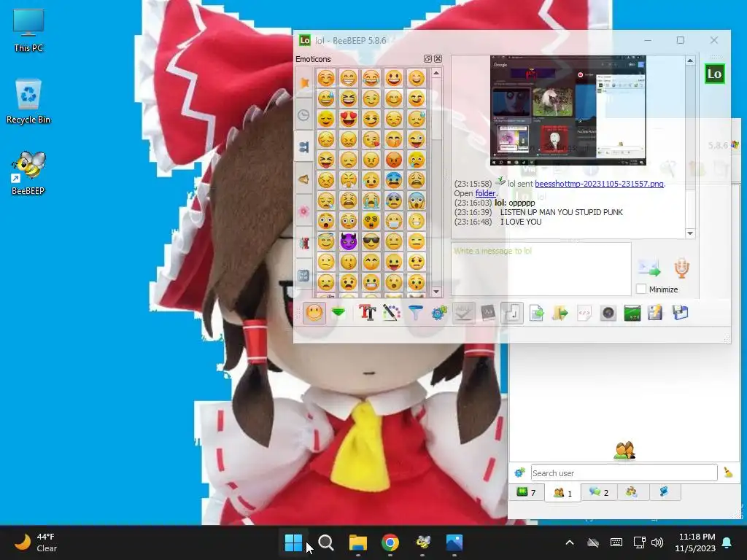This screenshot has height=560, width=747.
Task: Click the Search user field
Action: [x=624, y=472]
